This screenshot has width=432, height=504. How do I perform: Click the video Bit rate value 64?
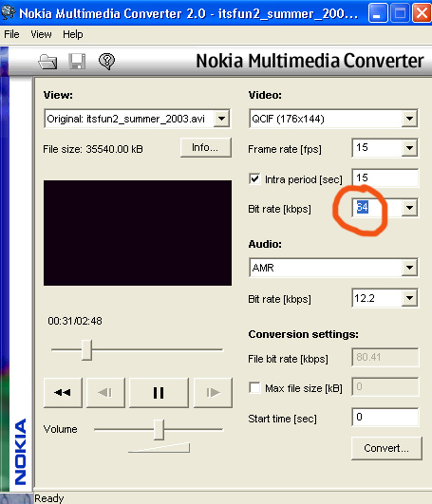coord(363,207)
